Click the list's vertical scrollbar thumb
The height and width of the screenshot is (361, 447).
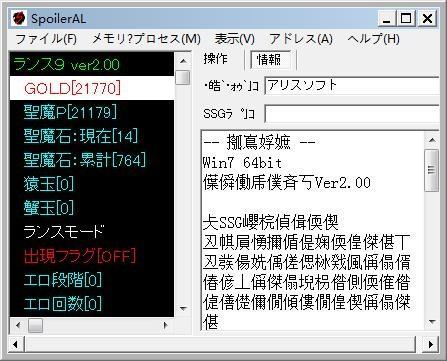click(x=183, y=78)
